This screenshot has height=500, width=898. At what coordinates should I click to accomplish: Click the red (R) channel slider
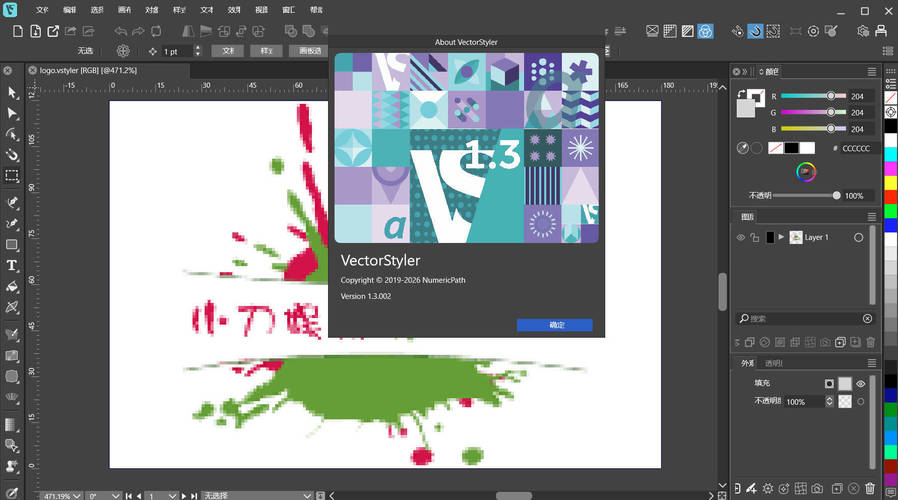(810, 96)
